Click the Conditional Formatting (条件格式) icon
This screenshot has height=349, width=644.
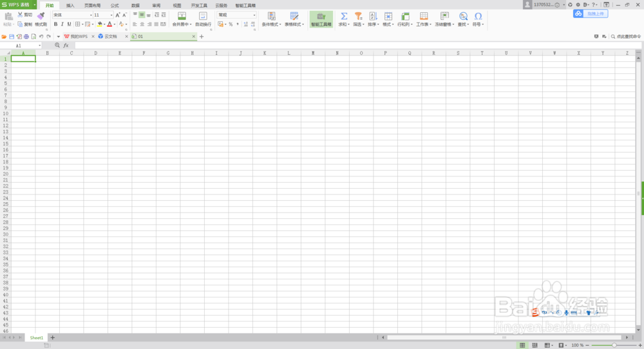pos(272,16)
